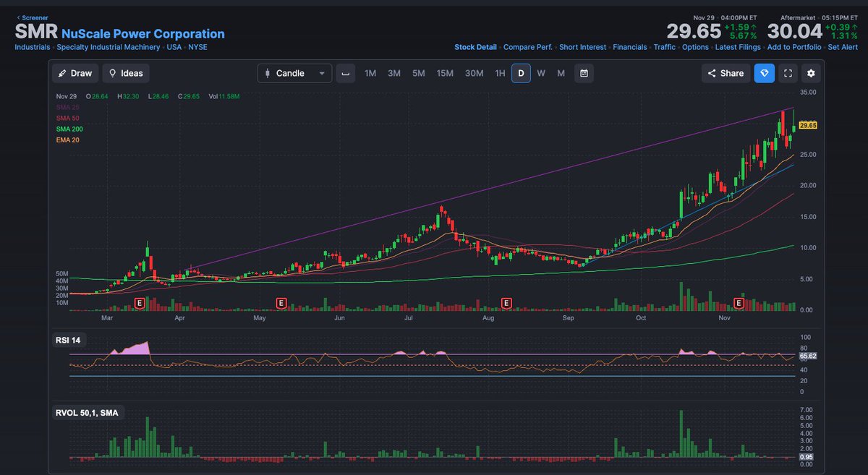Expand the Candle chart type dropdown
Screen dimensions: 868x475
click(294, 73)
